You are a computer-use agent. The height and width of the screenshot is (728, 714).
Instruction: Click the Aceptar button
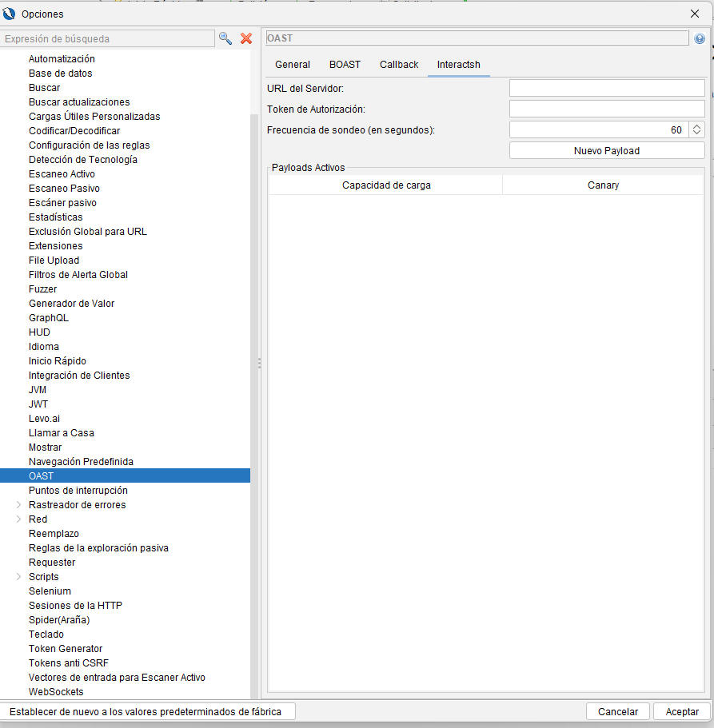681,711
